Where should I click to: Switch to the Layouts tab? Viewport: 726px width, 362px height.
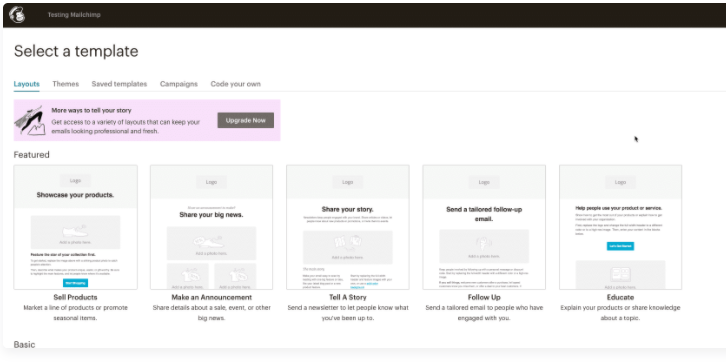click(x=26, y=84)
